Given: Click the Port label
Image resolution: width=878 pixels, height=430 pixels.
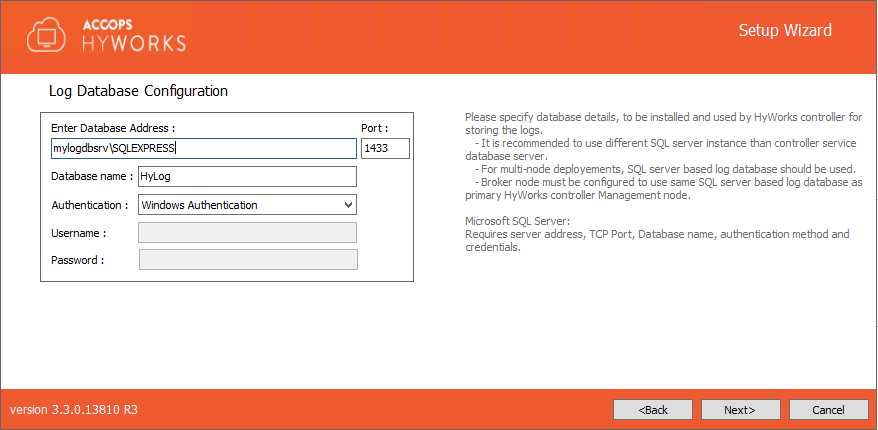Looking at the screenshot, I should [375, 128].
